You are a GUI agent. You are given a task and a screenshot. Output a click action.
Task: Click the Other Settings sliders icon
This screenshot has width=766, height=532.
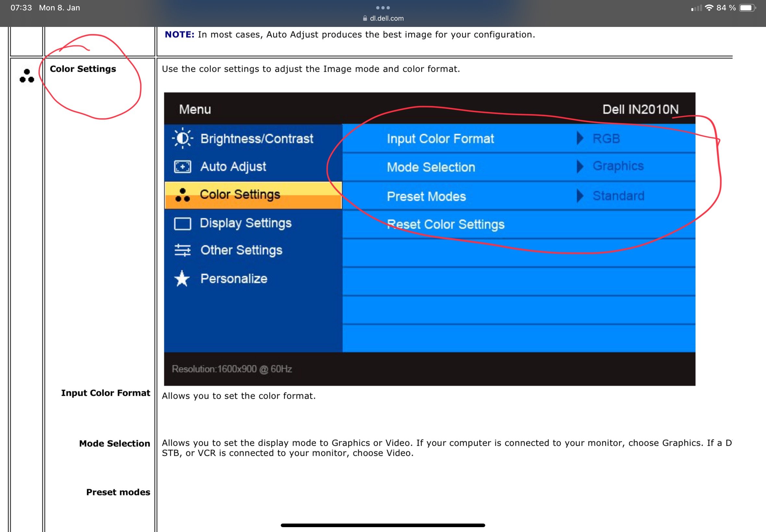183,250
